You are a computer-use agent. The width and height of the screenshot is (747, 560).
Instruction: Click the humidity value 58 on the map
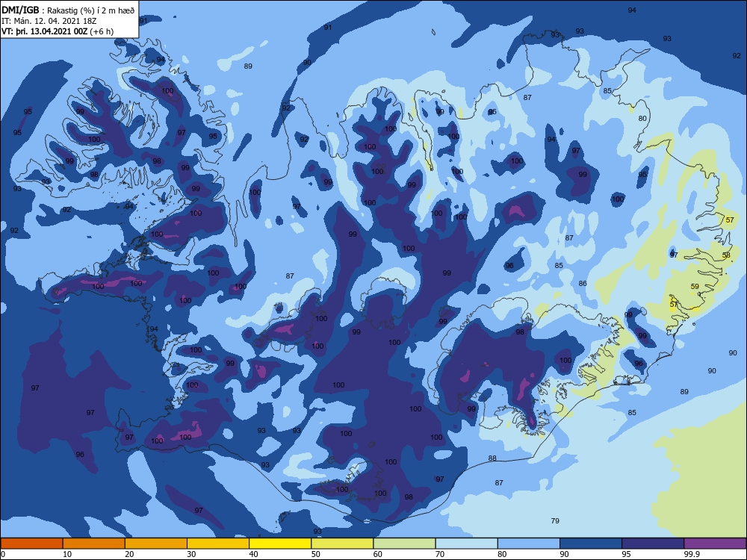coord(726,255)
